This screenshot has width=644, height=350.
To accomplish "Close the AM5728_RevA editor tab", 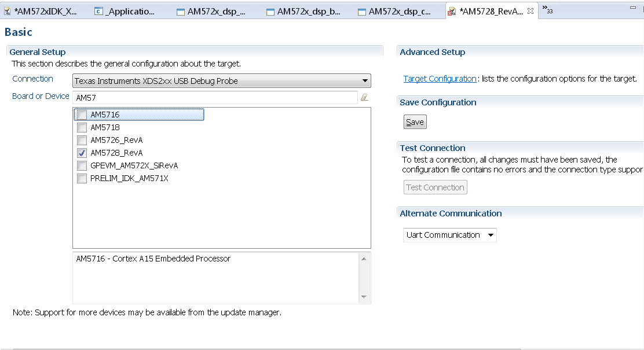I will (530, 10).
